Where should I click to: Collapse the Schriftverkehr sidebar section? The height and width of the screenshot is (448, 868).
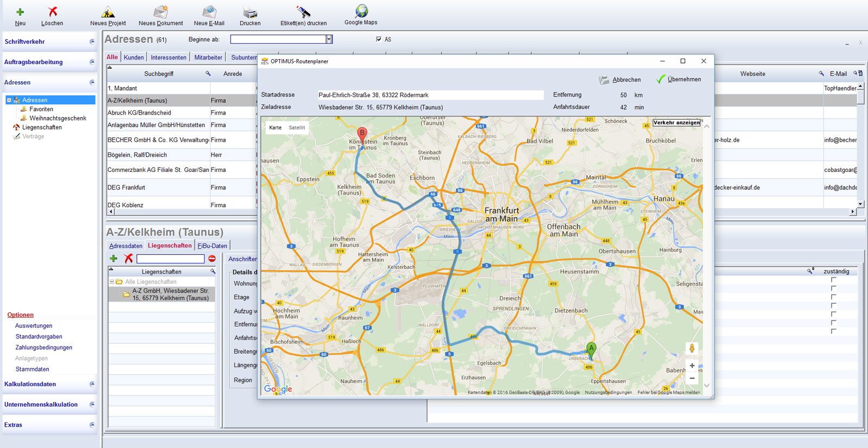(x=92, y=41)
